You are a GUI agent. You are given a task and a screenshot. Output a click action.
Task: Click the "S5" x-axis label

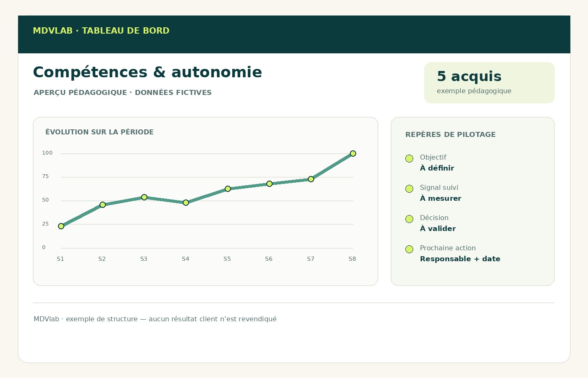coord(227,259)
